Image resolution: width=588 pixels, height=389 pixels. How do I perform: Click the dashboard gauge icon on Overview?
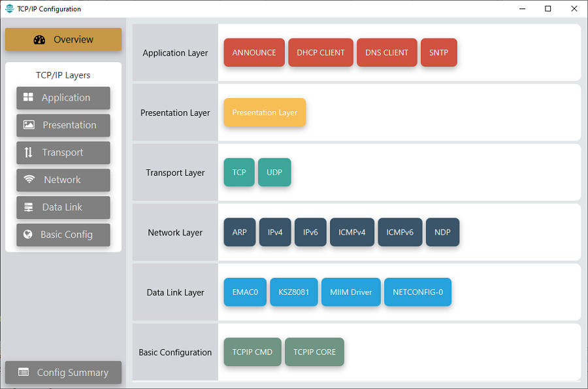click(39, 40)
